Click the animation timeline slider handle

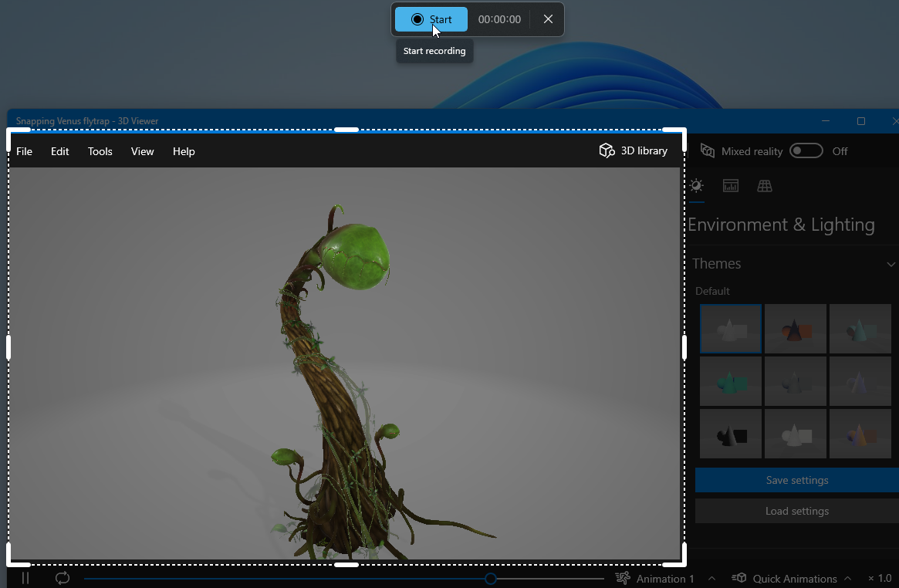[x=490, y=579]
